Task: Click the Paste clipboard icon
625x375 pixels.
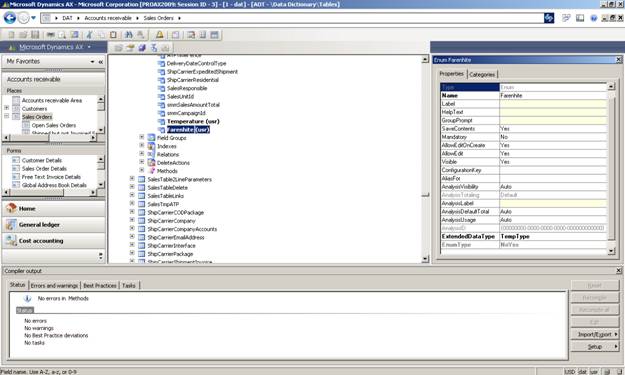Action: pyautogui.click(x=113, y=35)
